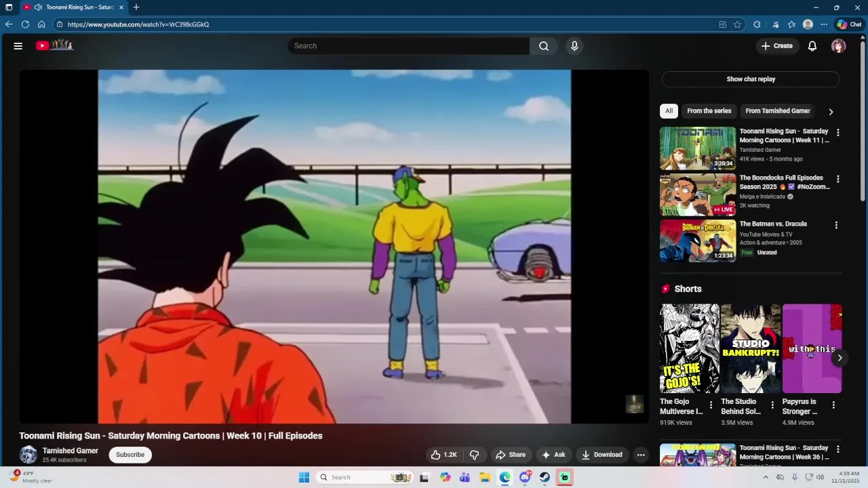The image size is (868, 488).
Task: Go back in browser history
Action: 9,24
